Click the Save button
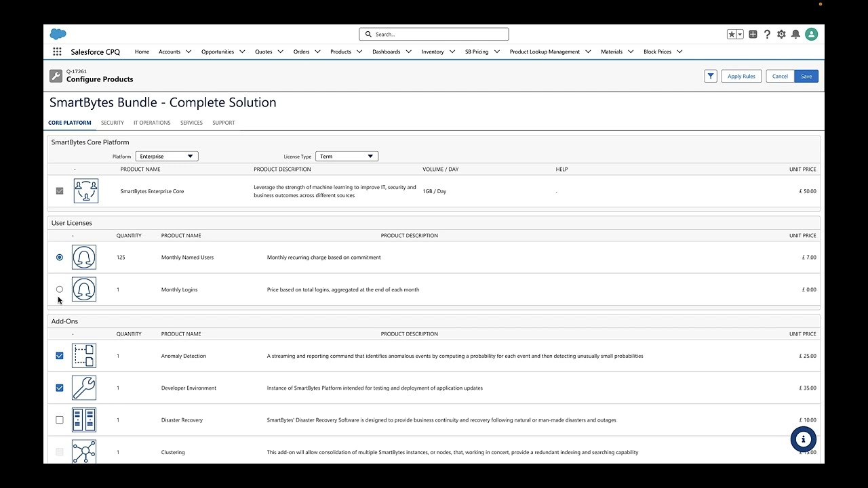The height and width of the screenshot is (488, 868). [x=806, y=76]
